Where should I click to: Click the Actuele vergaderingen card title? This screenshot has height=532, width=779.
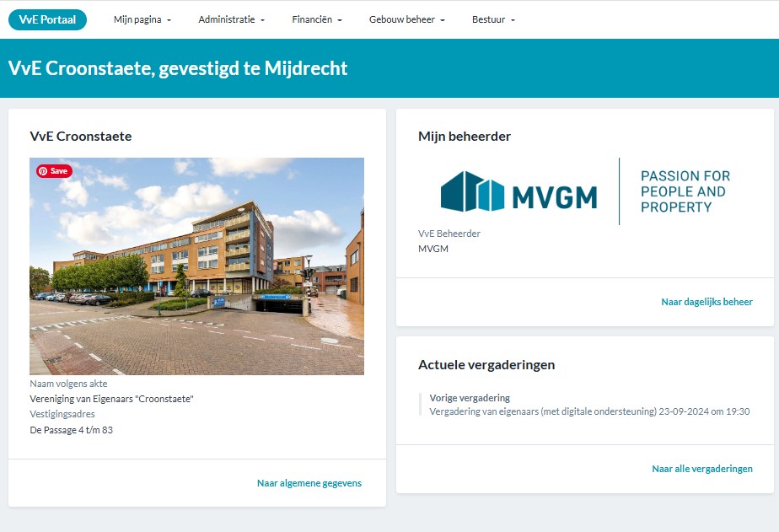point(486,364)
